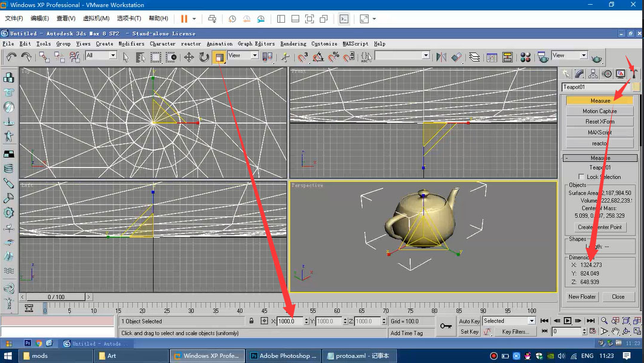Viewport: 644px width, 363px height.
Task: Switch to the Motion command panel tab
Action: (606, 74)
